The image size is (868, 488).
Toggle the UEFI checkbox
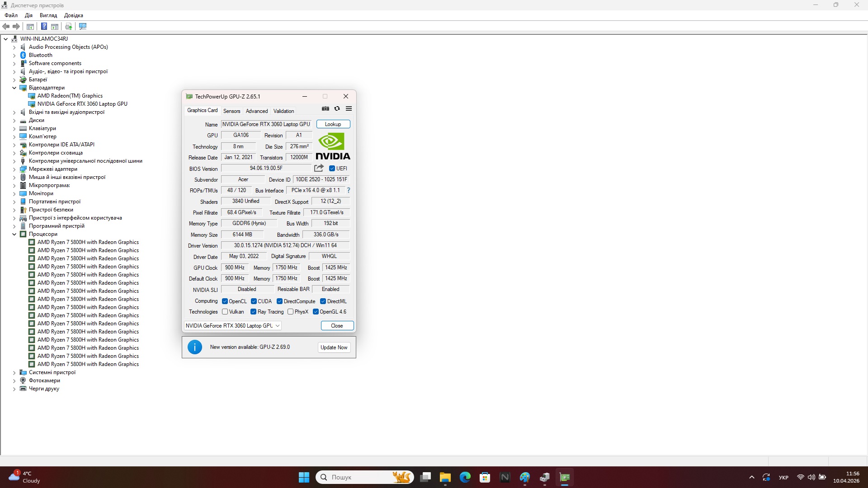[332, 169]
